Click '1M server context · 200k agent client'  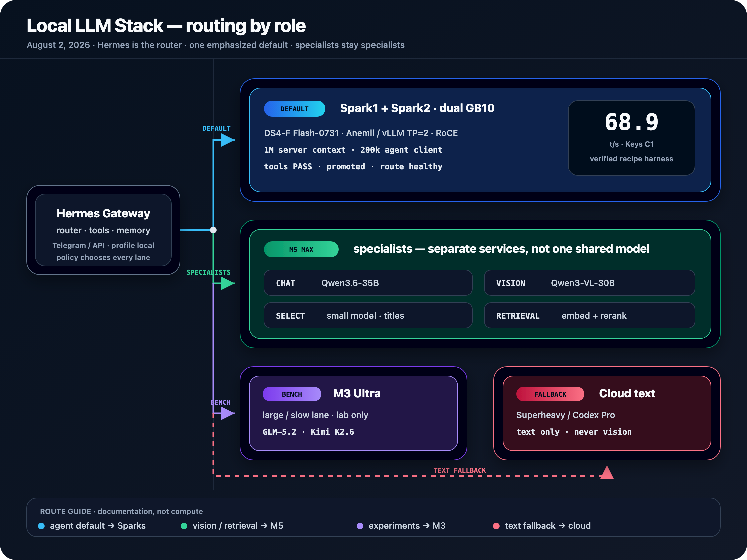[x=353, y=150]
